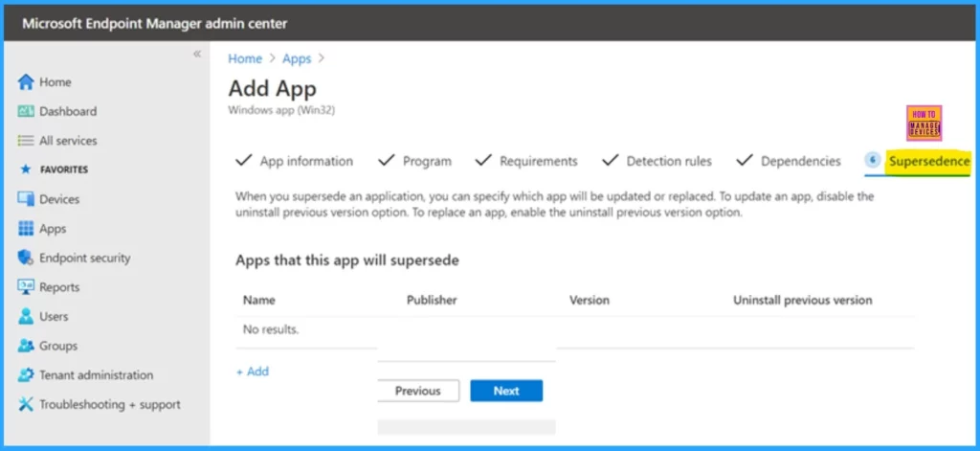
Task: Open the Users person icon
Action: point(26,317)
